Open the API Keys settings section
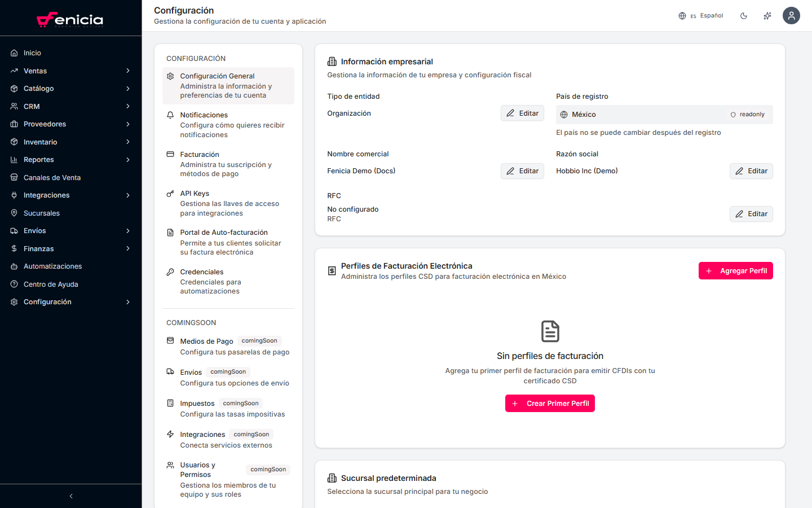Image resolution: width=812 pixels, height=508 pixels. click(x=195, y=193)
